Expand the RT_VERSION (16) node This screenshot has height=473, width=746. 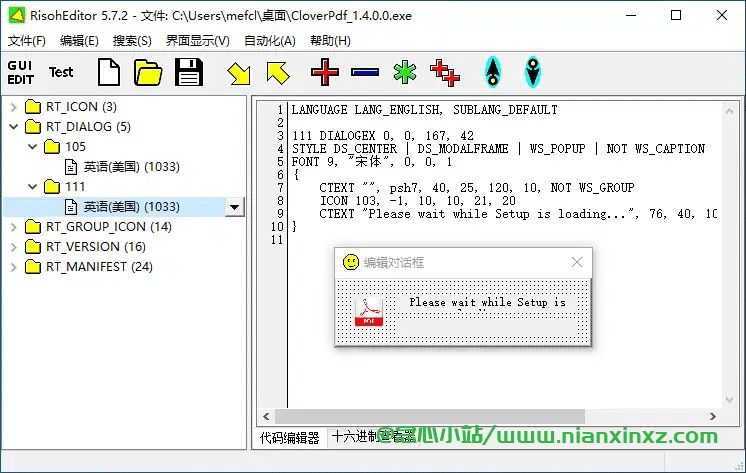pyautogui.click(x=13, y=247)
